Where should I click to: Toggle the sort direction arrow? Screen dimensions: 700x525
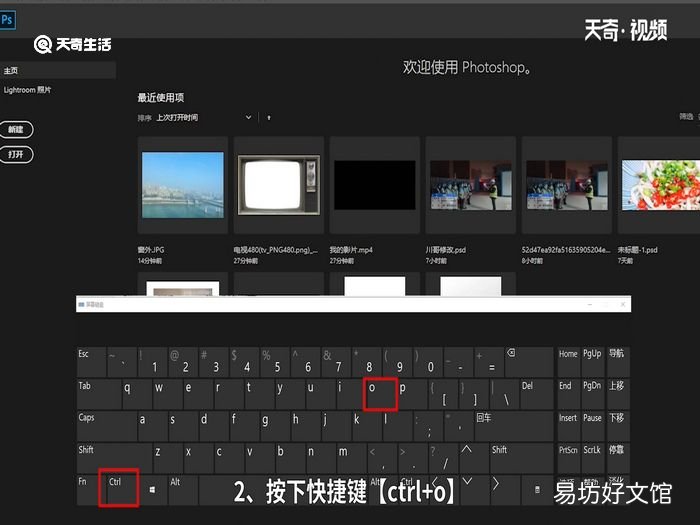[269, 118]
